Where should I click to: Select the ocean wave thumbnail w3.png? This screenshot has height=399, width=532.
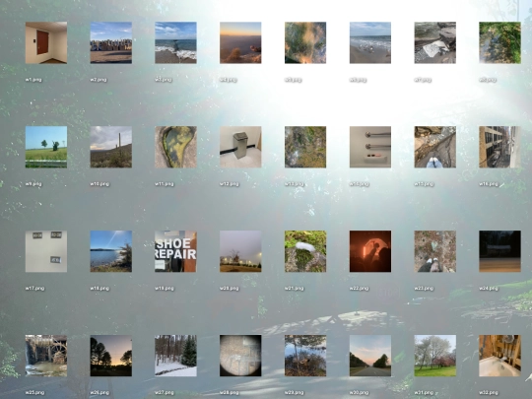[175, 42]
